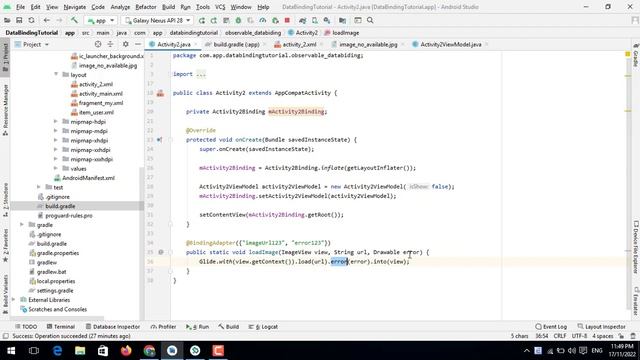Open the Galaxy Nexus API 28 device dropdown
640x360 pixels.
pos(158,20)
